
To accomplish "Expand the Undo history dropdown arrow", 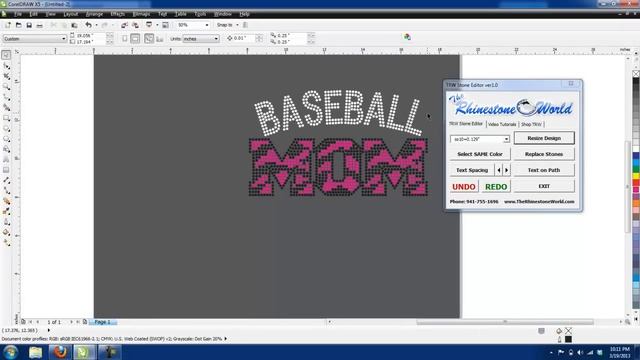I will click(x=96, y=25).
